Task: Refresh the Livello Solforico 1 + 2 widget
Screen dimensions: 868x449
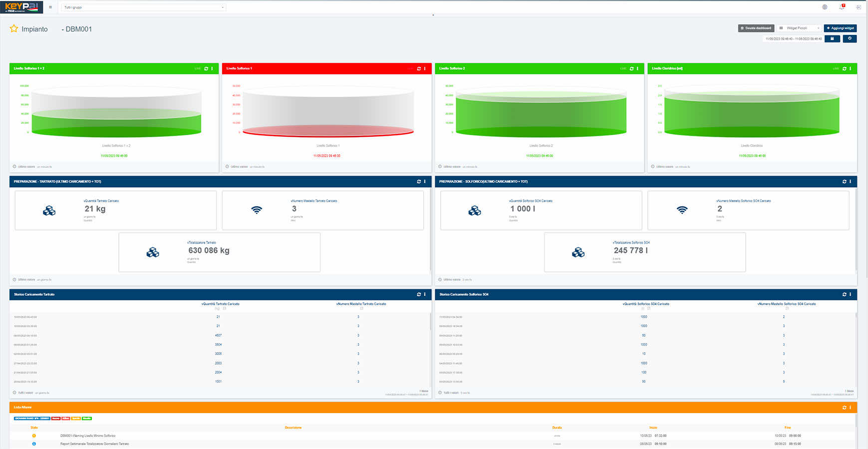Action: pyautogui.click(x=206, y=68)
